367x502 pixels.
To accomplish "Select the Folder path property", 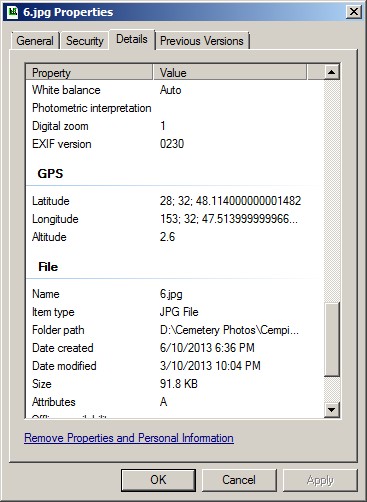I will [x=58, y=330].
